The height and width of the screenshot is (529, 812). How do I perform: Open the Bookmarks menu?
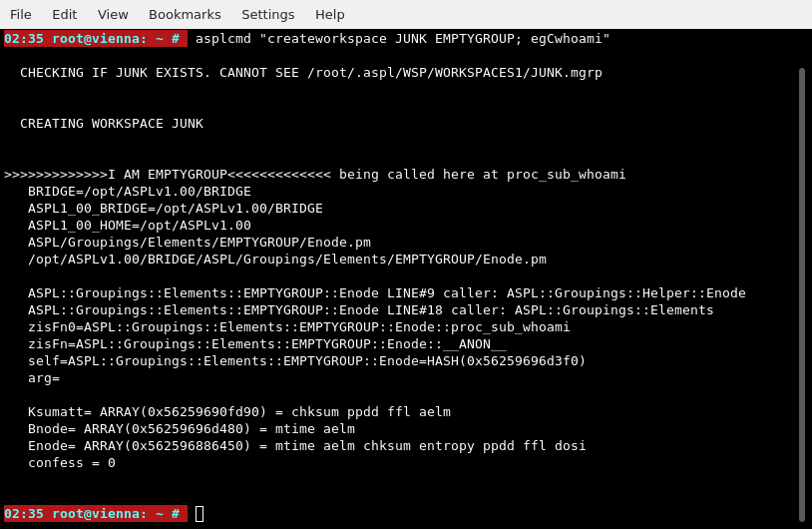click(x=185, y=14)
